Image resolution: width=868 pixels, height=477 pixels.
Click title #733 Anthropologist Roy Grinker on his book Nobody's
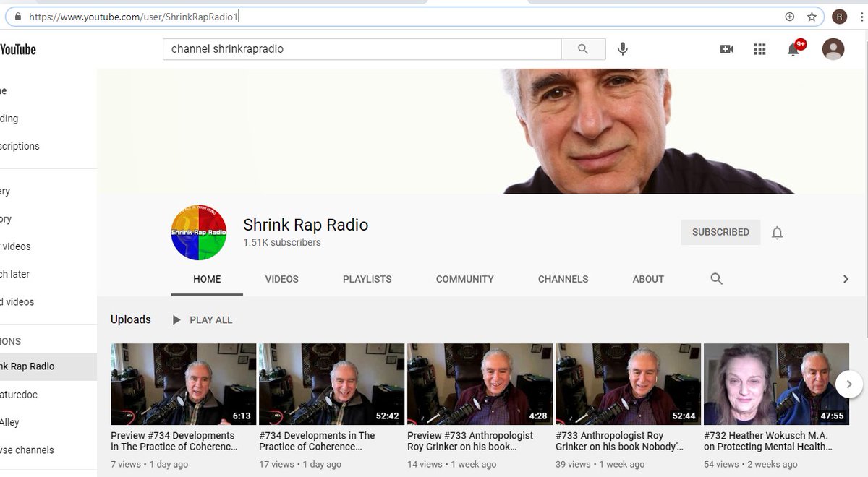pos(619,441)
